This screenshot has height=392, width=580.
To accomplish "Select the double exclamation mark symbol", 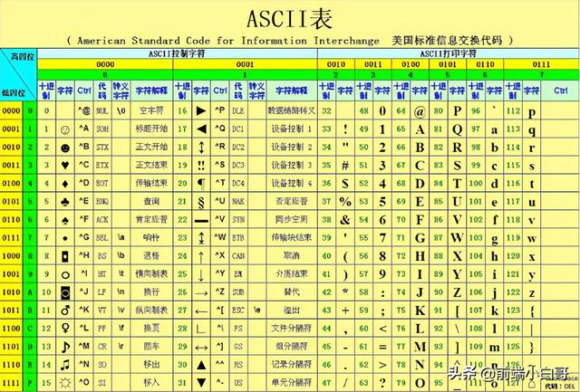I will click(x=201, y=165).
